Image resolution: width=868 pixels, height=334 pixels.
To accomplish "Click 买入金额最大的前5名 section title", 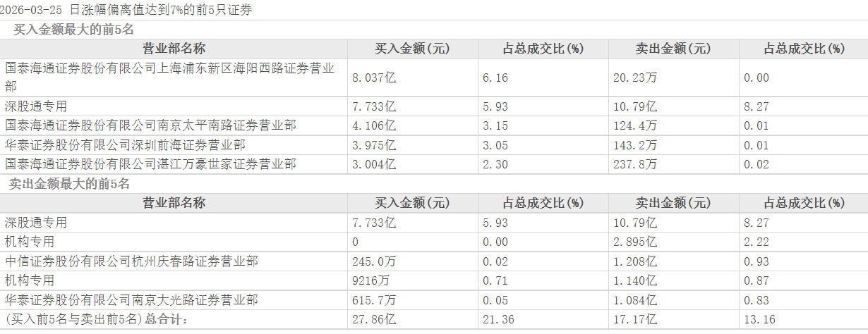I will coord(73,30).
